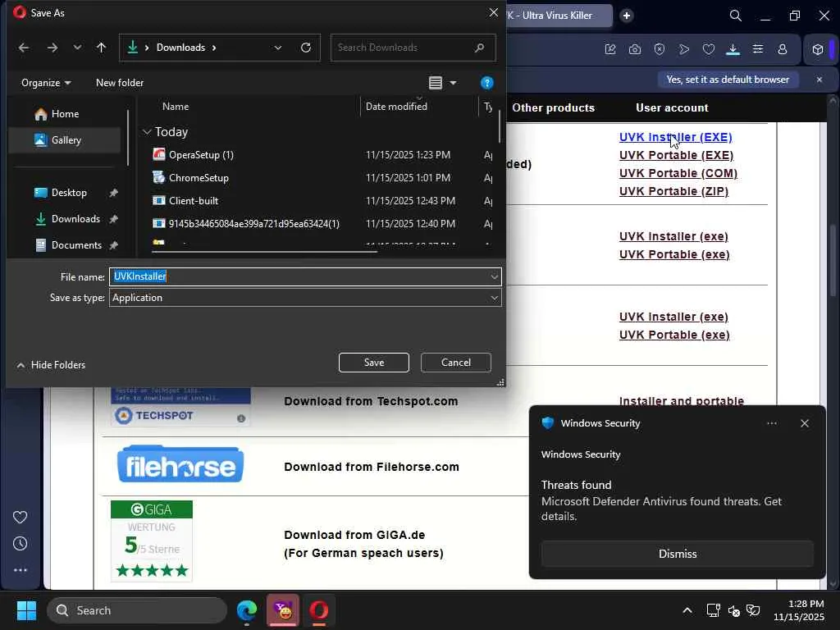Refresh the Downloads folder listing
The image size is (840, 630).
pos(306,48)
